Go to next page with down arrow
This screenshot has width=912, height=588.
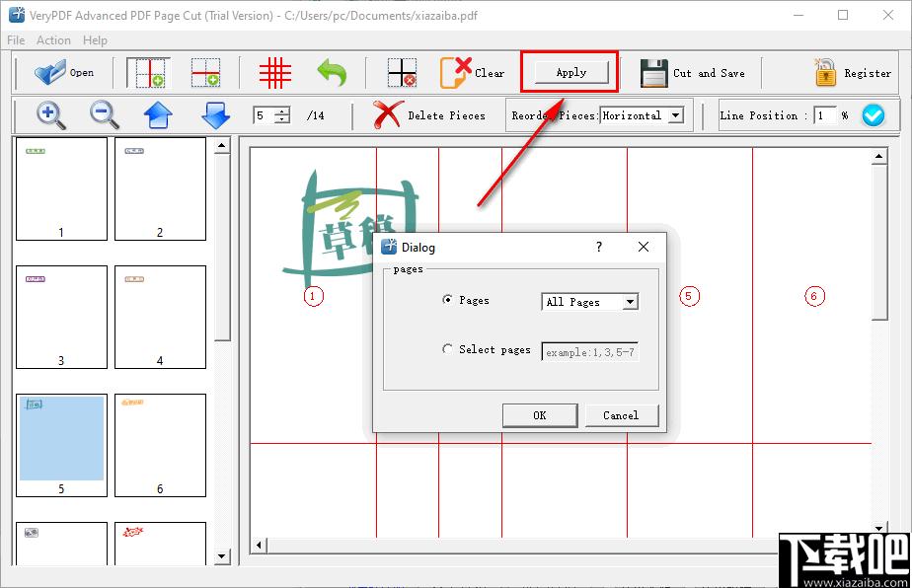pyautogui.click(x=215, y=115)
